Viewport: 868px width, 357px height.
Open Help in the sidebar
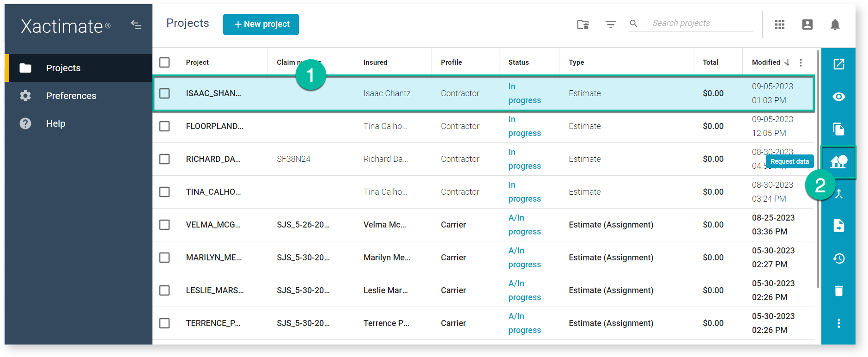point(55,123)
